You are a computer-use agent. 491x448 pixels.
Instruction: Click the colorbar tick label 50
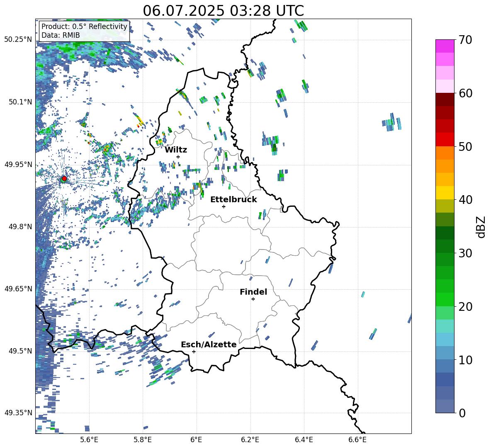465,147
